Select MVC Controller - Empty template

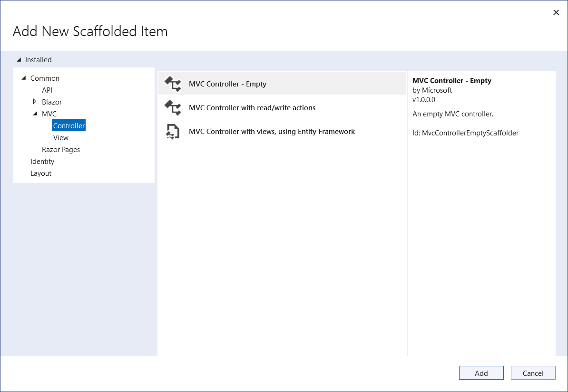click(x=227, y=84)
